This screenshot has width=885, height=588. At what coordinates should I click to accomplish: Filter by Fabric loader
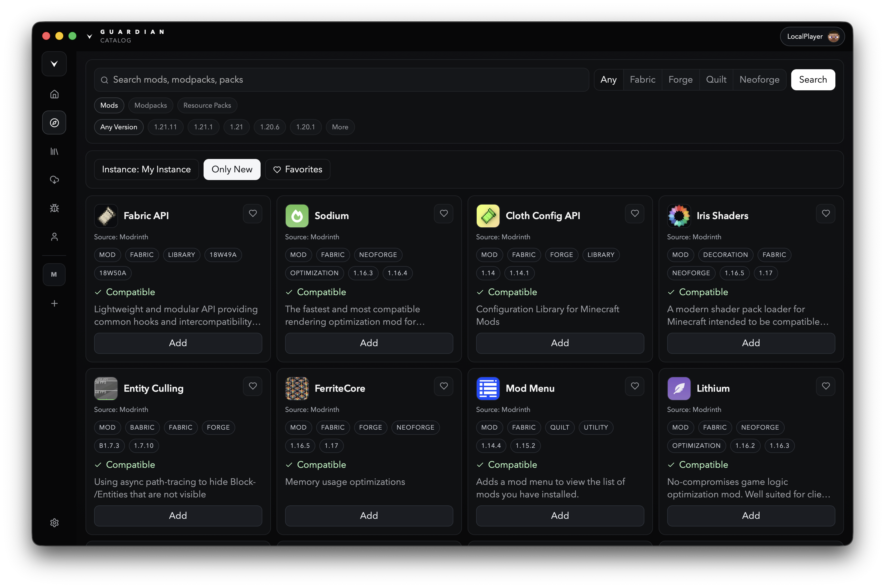point(643,80)
